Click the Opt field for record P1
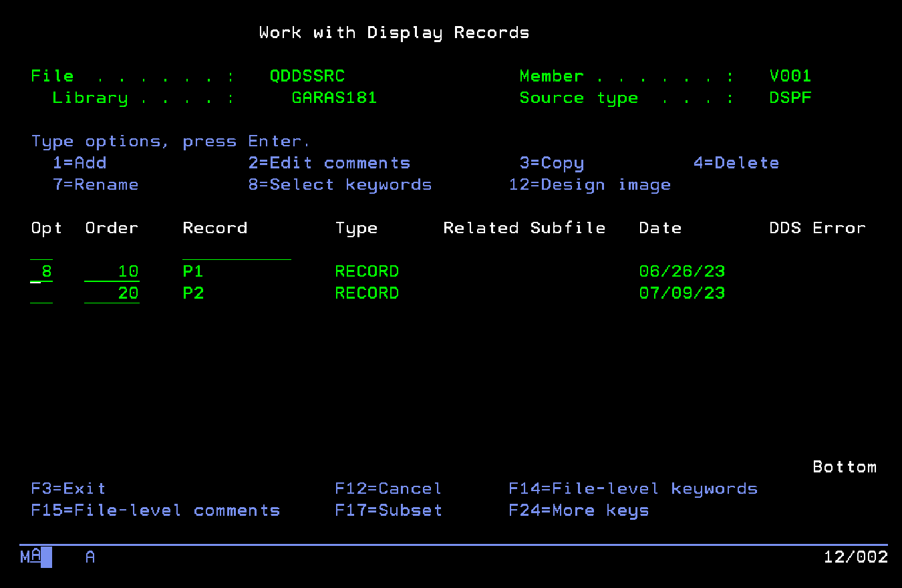The height and width of the screenshot is (588, 902). point(41,272)
